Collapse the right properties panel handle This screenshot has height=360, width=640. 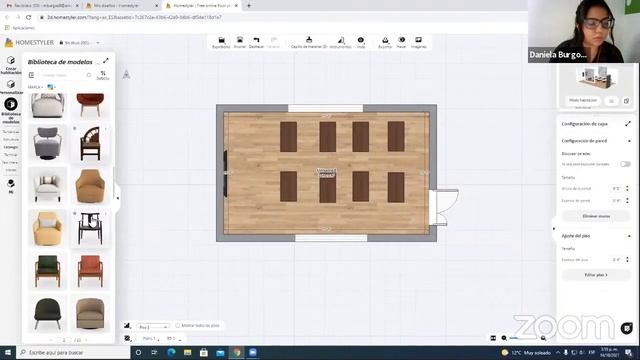tap(554, 229)
